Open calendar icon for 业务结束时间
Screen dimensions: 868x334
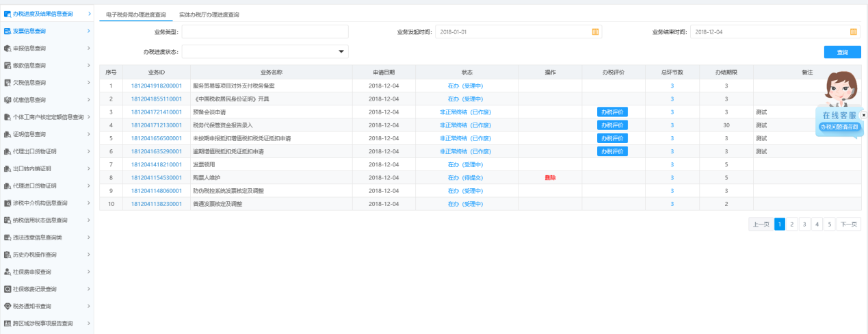pos(853,31)
